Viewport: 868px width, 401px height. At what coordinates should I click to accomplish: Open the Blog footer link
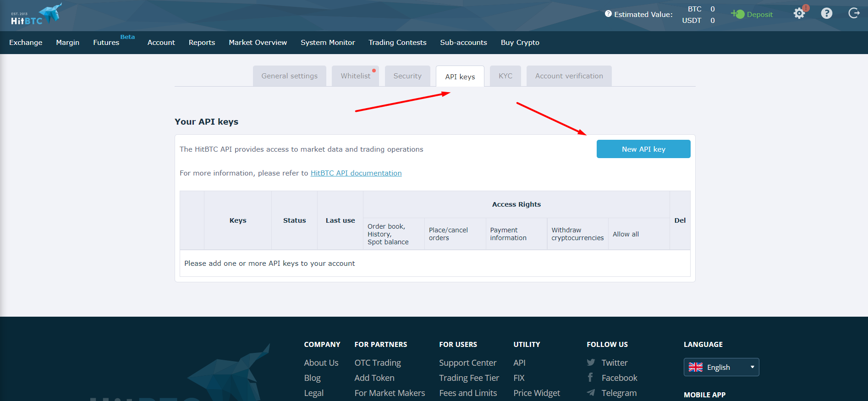(x=313, y=378)
